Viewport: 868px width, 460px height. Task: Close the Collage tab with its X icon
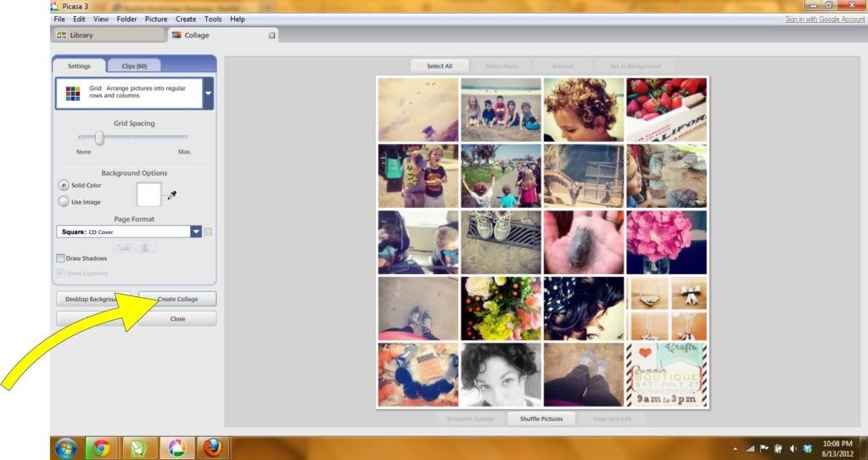(272, 35)
